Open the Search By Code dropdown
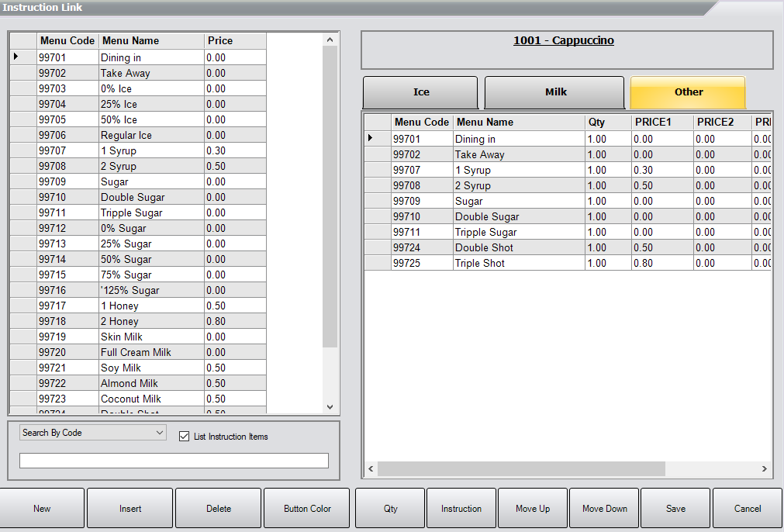 click(x=92, y=433)
